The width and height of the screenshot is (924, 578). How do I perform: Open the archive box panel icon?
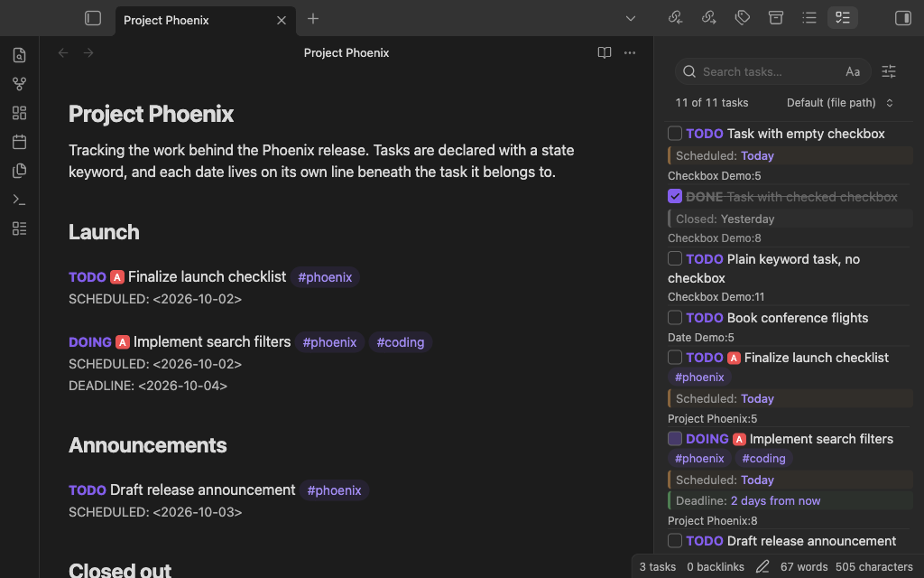coord(776,18)
